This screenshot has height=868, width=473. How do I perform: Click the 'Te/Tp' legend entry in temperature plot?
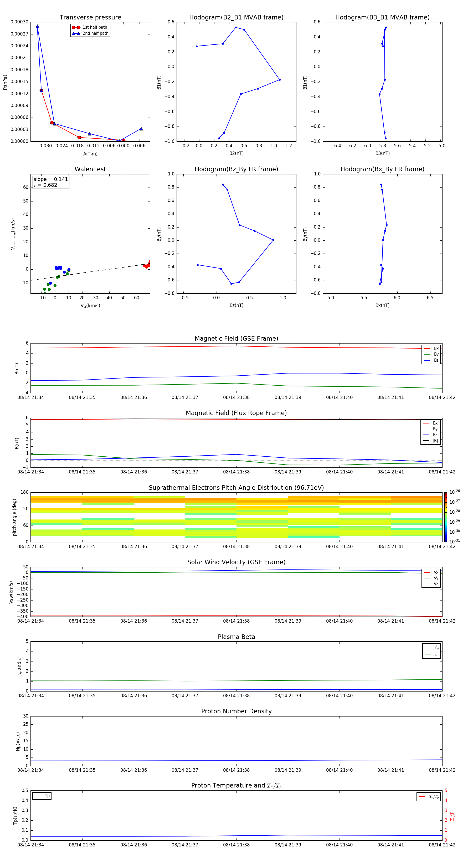[x=429, y=796]
